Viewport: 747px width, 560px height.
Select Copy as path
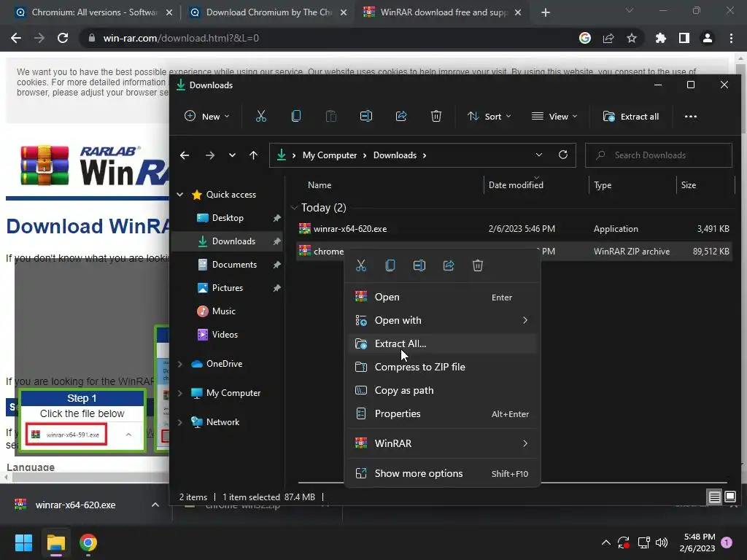click(x=443, y=390)
